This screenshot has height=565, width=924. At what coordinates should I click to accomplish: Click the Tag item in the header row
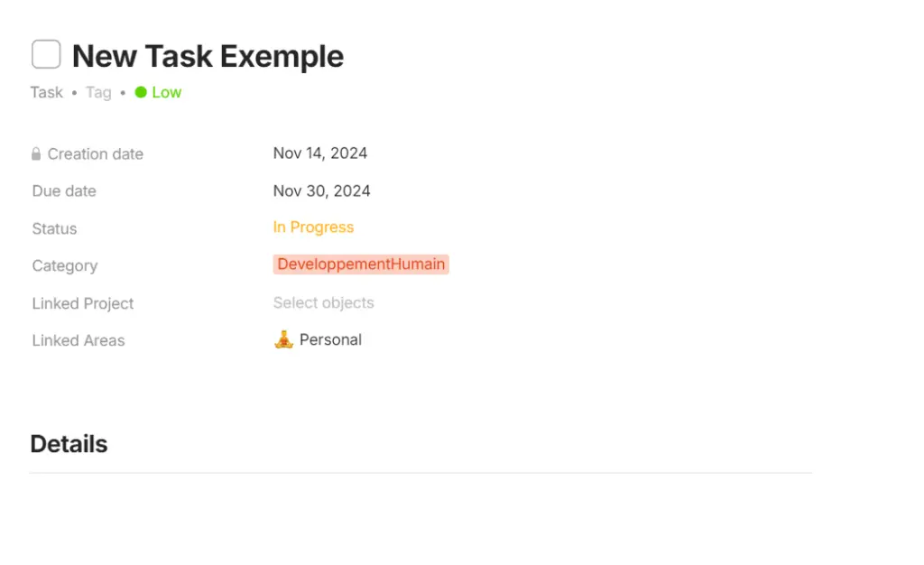(98, 92)
